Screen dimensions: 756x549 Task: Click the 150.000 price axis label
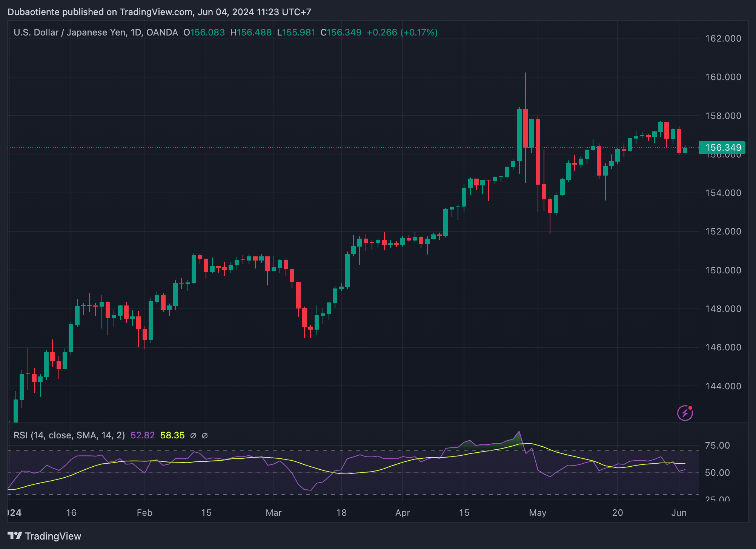click(723, 270)
